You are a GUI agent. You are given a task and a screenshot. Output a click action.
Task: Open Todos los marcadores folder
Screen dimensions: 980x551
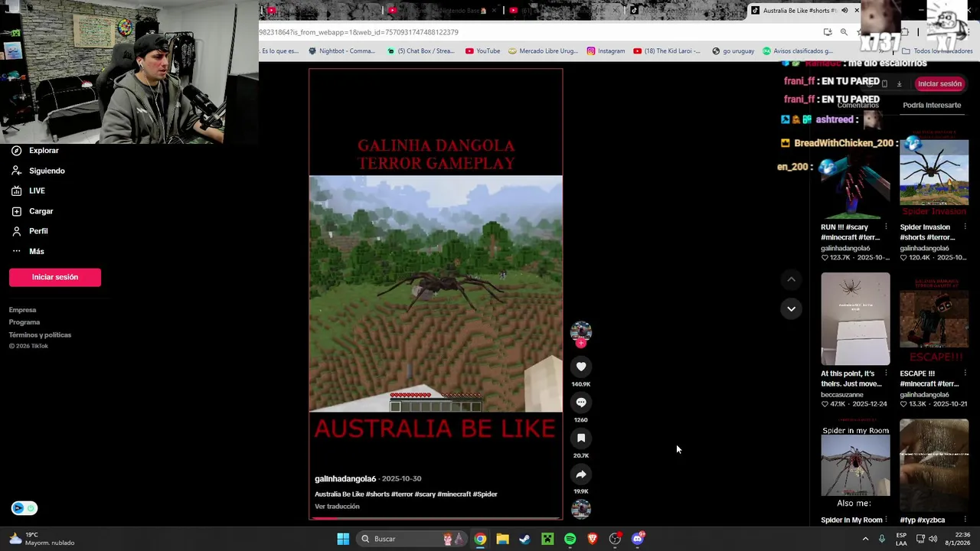click(937, 51)
